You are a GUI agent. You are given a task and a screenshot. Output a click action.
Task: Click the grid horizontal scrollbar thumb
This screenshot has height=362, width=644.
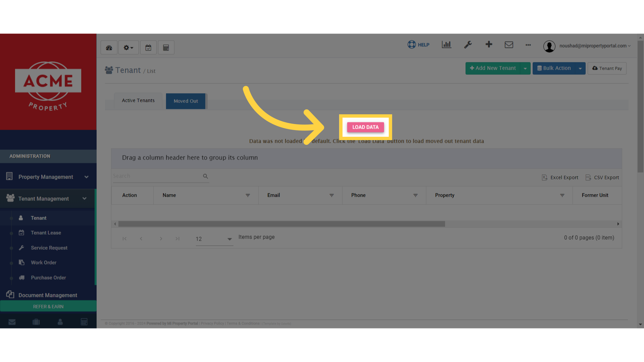point(282,224)
